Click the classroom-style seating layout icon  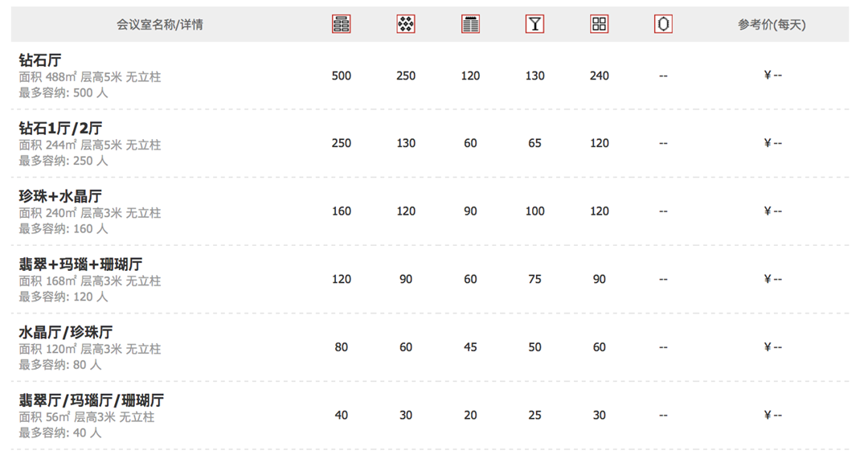(470, 24)
